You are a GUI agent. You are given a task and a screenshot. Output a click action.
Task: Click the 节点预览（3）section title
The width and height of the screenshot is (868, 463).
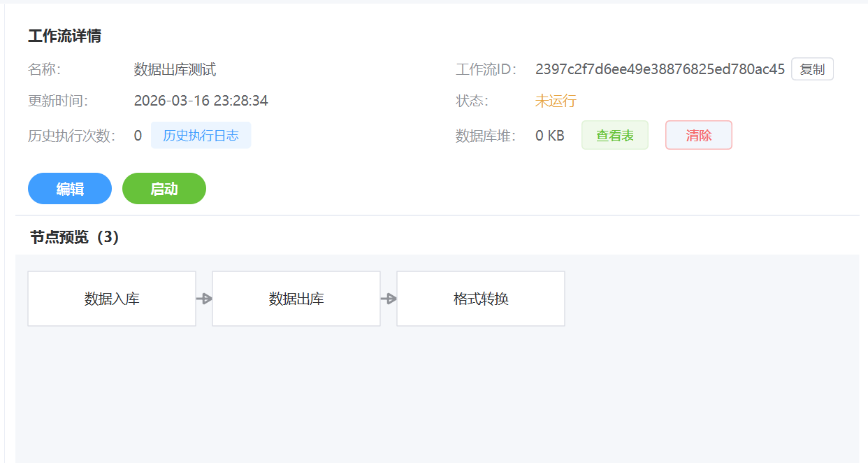coord(75,238)
